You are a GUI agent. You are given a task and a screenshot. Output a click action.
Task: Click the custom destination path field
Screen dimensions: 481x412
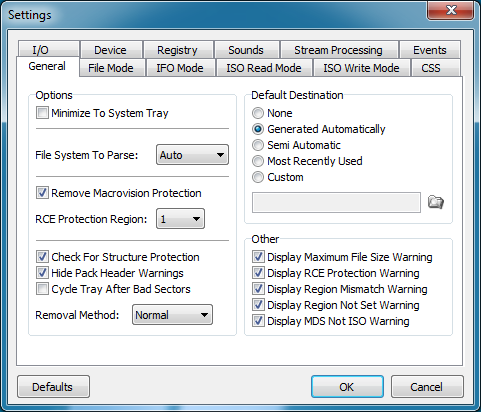[336, 202]
